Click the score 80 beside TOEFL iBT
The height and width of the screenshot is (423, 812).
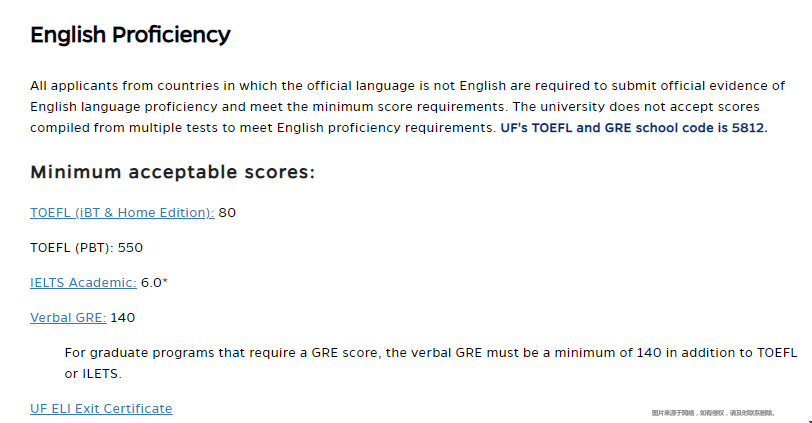227,213
